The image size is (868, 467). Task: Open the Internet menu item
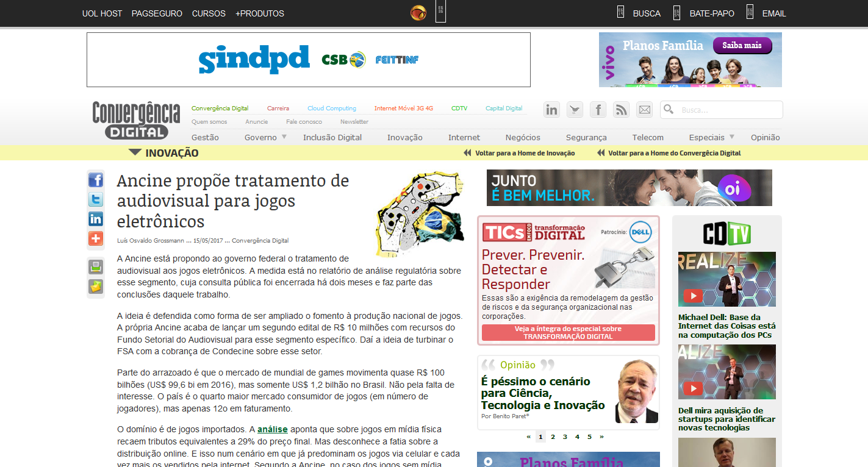point(464,137)
